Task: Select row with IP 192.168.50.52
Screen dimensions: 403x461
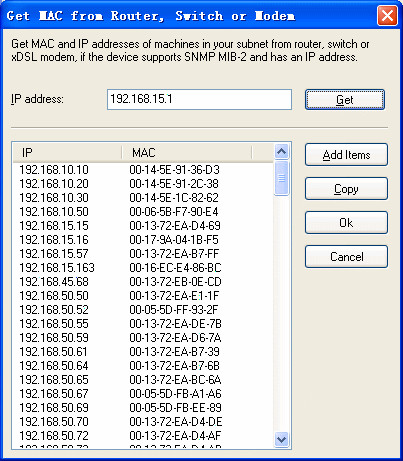Action: click(143, 310)
